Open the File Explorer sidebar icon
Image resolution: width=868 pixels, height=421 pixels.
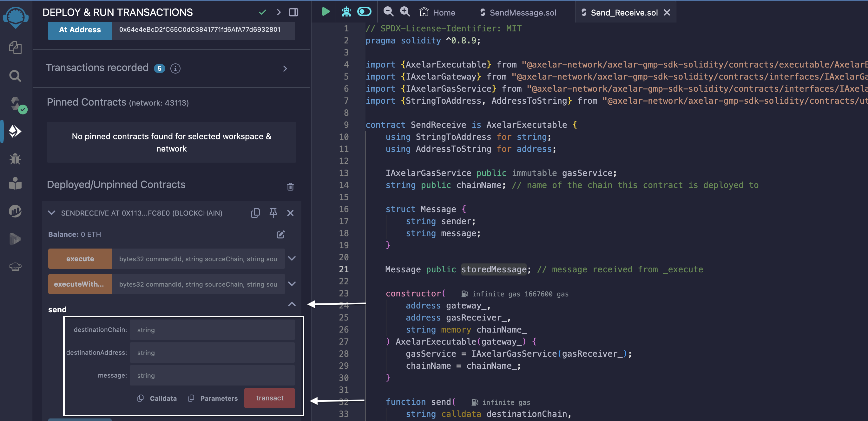pos(15,48)
